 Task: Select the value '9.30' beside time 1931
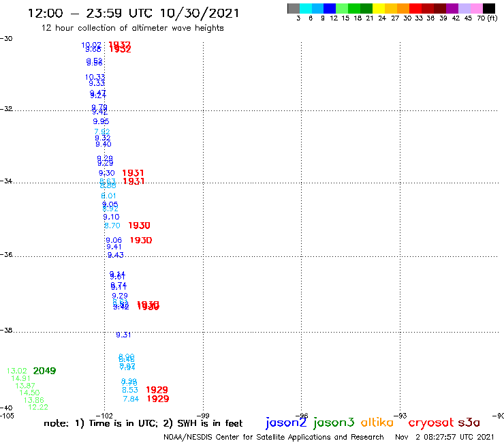point(106,173)
